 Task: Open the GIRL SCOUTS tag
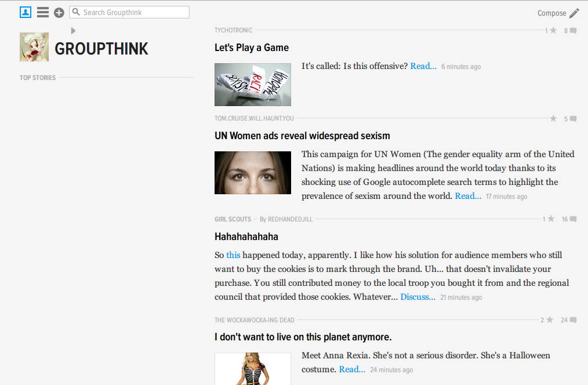tap(233, 219)
